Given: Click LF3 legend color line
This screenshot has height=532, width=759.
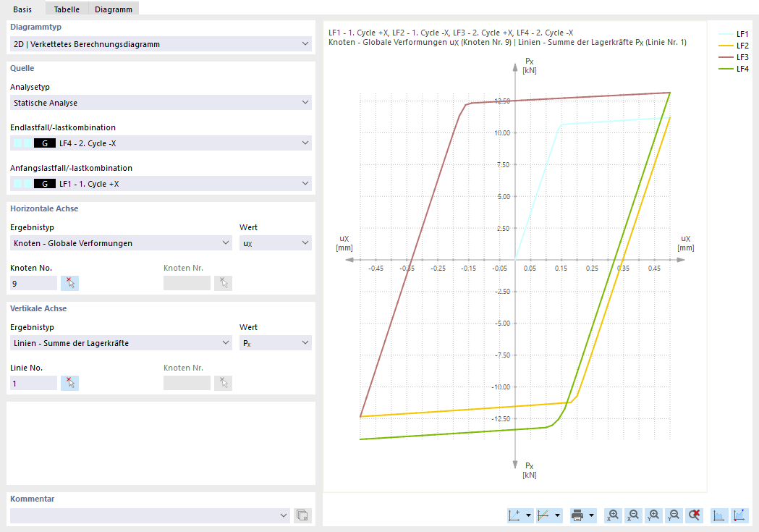Looking at the screenshot, I should [726, 57].
